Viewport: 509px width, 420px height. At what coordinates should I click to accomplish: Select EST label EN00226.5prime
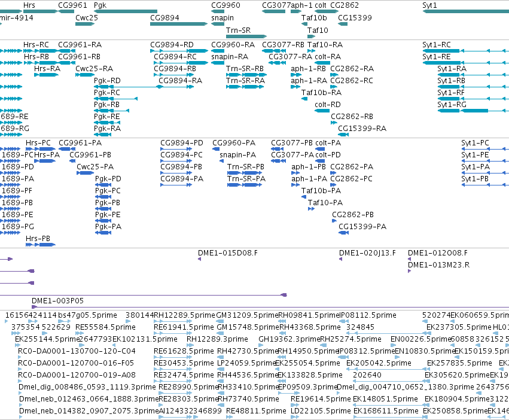coord(420,339)
